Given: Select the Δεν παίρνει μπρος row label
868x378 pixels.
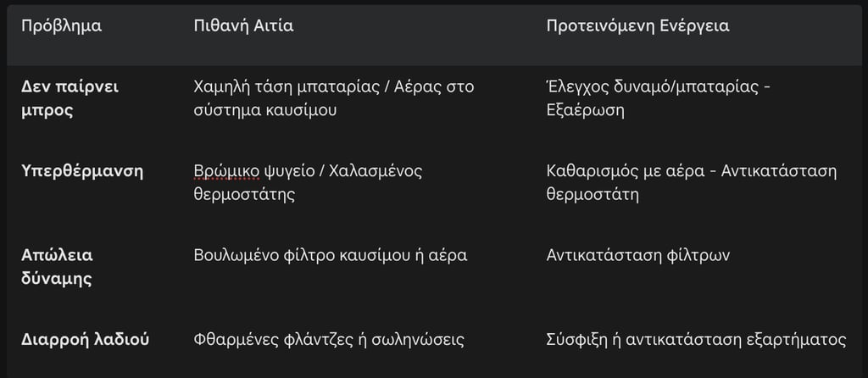Looking at the screenshot, I should pos(70,98).
